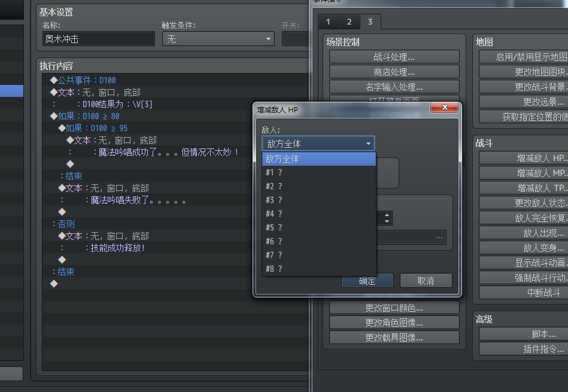Click the 战斗处理... command button

394,57
